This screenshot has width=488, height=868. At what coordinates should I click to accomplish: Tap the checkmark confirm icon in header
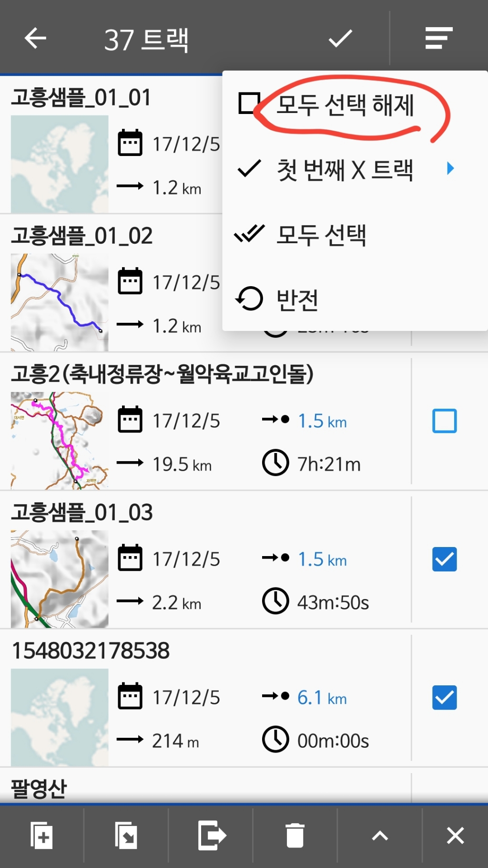tap(340, 38)
